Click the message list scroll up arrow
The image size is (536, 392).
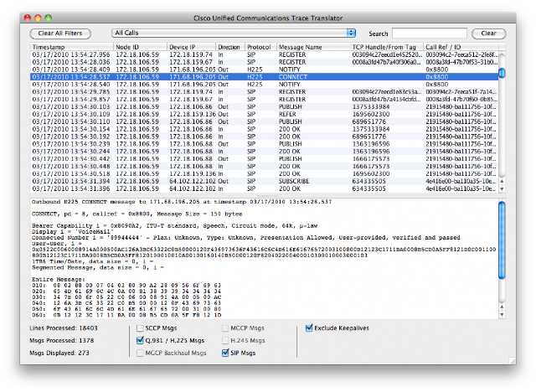(x=502, y=181)
